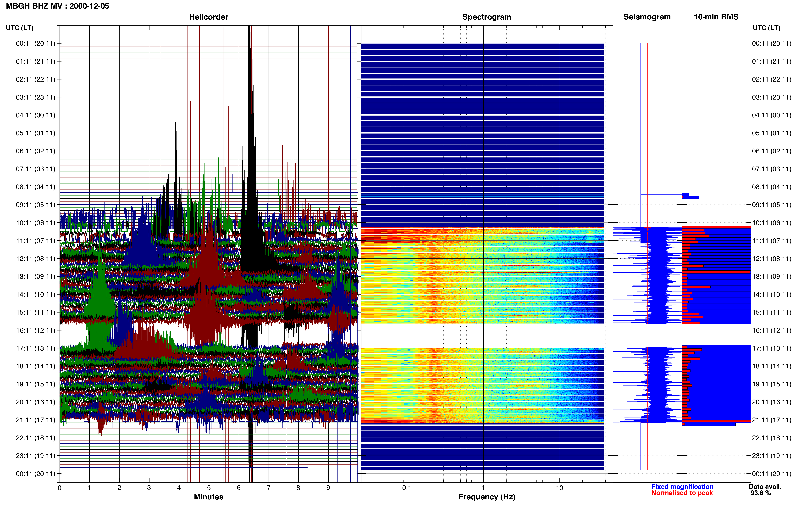Click the '1' frequency tick label
This screenshot has height=508, width=812.
coord(483,488)
